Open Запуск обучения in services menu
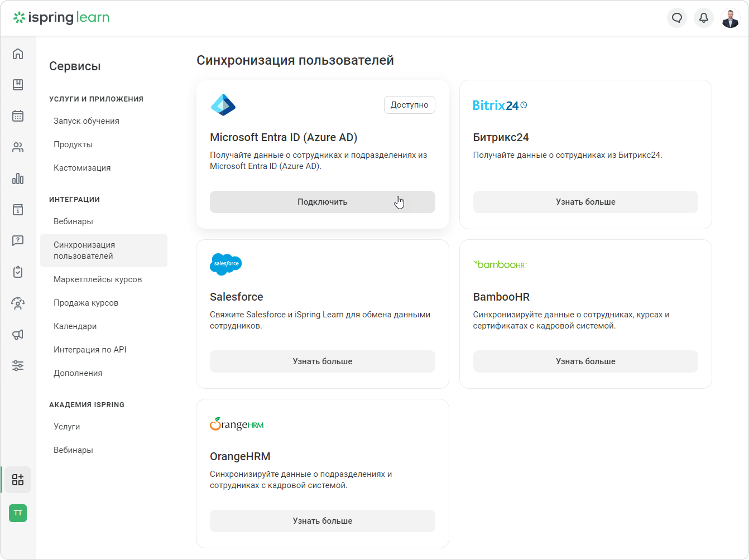The image size is (749, 560). [x=87, y=121]
